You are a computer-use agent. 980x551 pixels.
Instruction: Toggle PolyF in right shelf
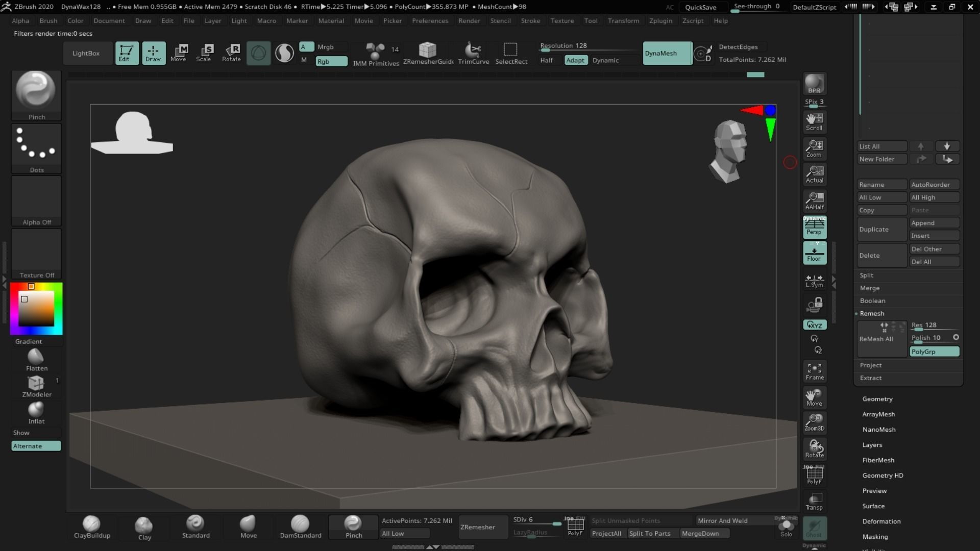pyautogui.click(x=814, y=475)
